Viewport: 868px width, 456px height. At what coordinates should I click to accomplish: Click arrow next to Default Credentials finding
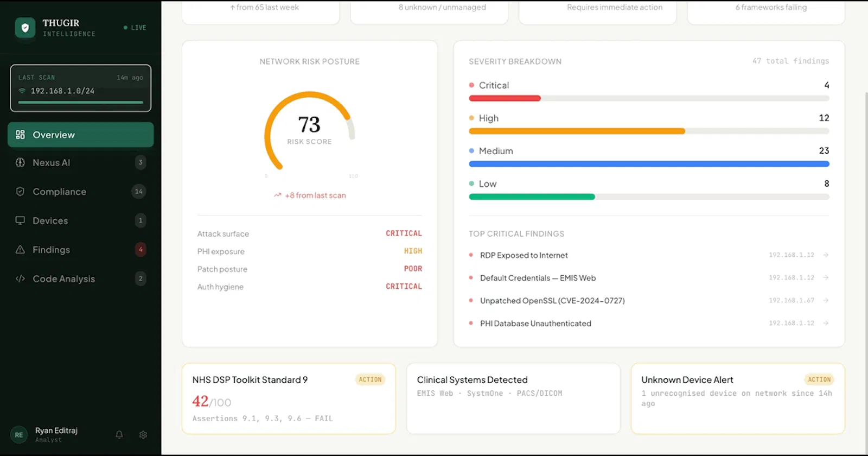pyautogui.click(x=826, y=277)
